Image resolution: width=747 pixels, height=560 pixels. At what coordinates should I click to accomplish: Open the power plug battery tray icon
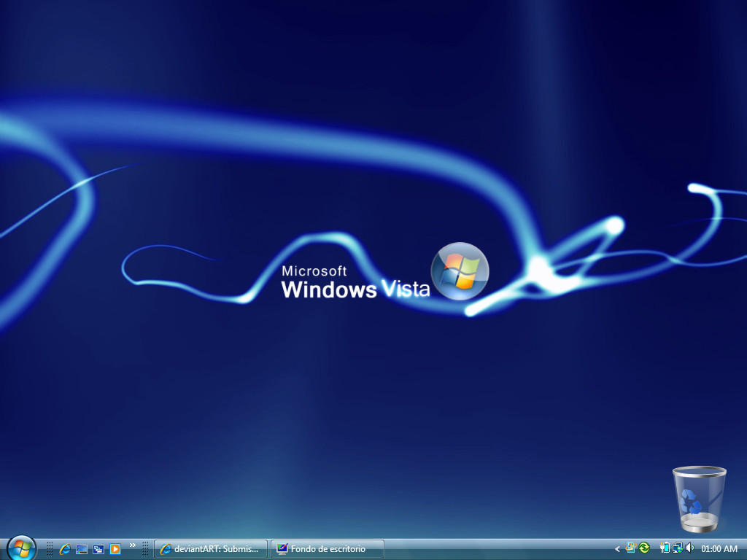pyautogui.click(x=665, y=548)
